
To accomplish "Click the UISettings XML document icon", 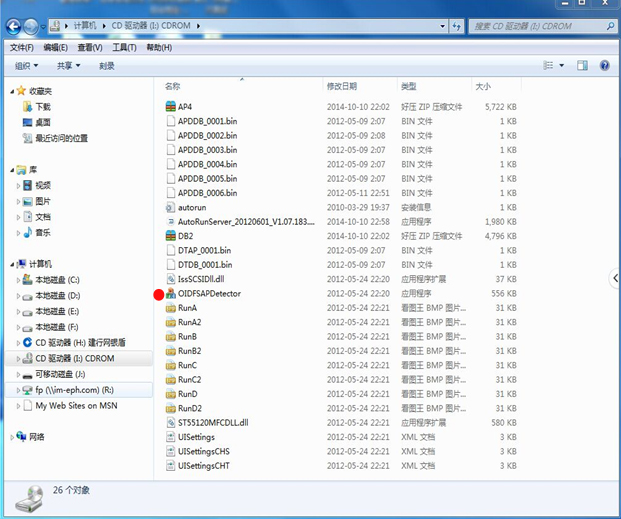I will [170, 437].
